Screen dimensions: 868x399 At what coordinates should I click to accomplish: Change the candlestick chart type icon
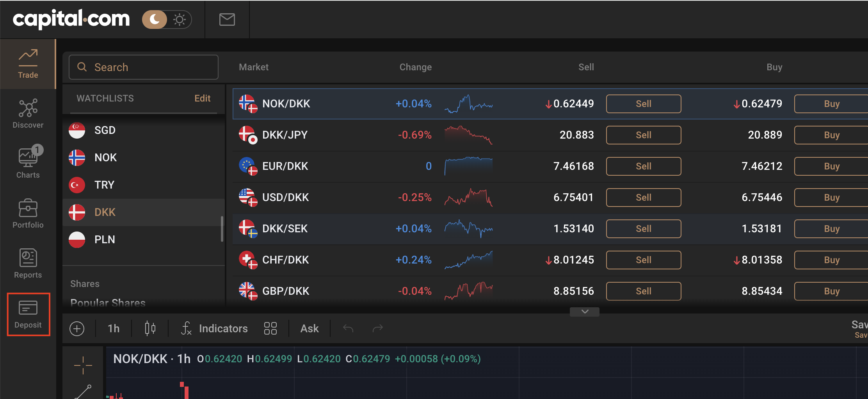point(150,329)
